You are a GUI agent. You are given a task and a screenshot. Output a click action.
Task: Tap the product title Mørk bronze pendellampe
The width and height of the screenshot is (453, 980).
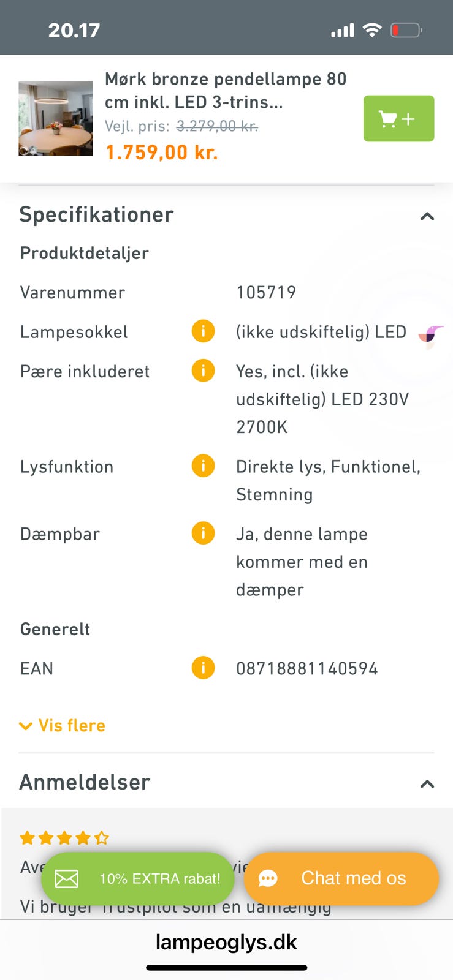click(x=225, y=90)
